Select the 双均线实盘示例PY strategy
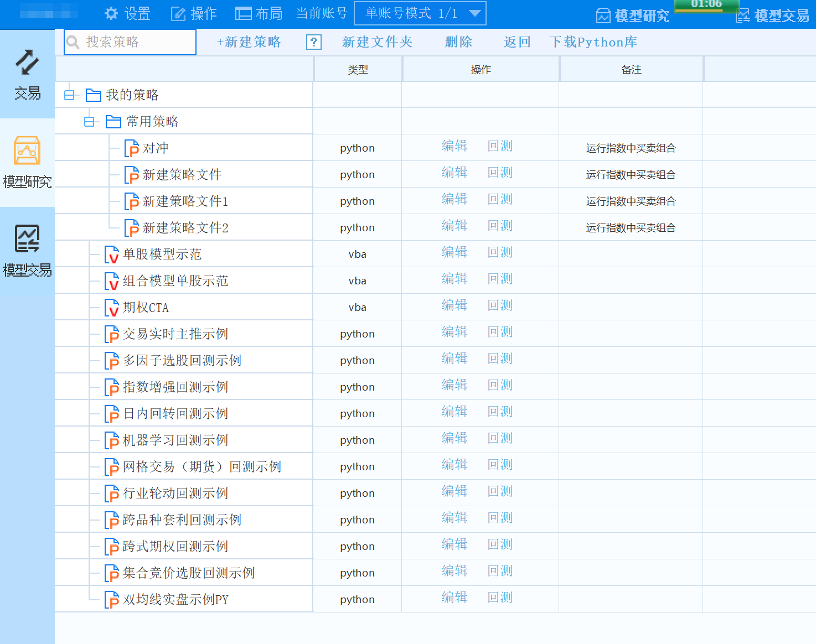Screen dimensions: 816x644 coord(175,600)
